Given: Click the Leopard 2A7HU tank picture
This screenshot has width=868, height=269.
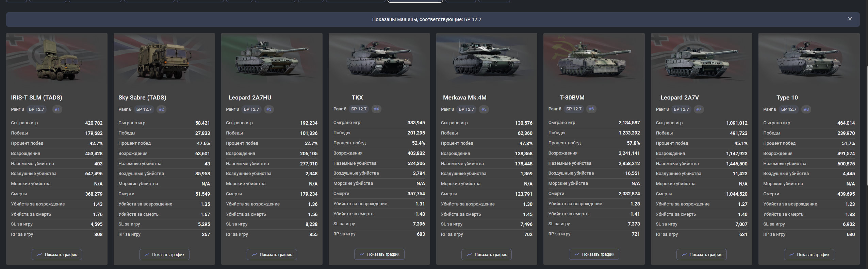Looking at the screenshot, I should coord(272,58).
